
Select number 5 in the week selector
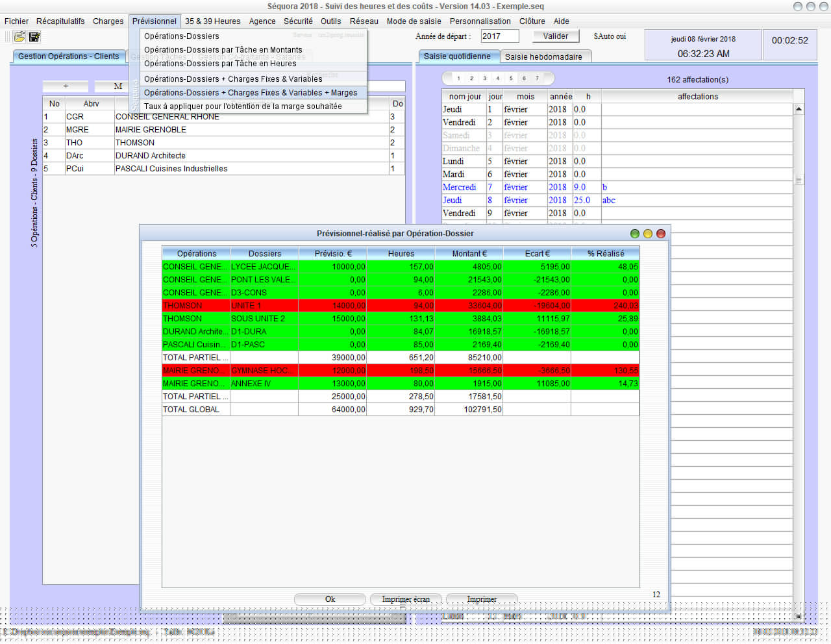511,79
